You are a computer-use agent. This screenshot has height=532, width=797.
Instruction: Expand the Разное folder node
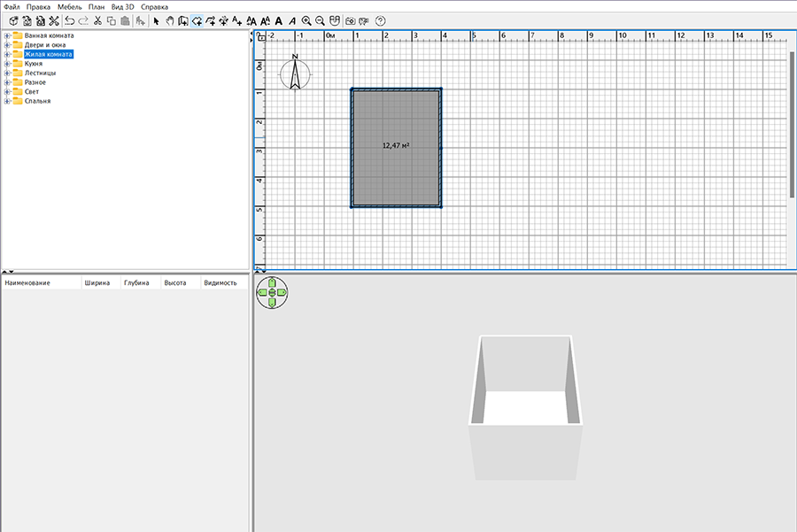[7, 82]
